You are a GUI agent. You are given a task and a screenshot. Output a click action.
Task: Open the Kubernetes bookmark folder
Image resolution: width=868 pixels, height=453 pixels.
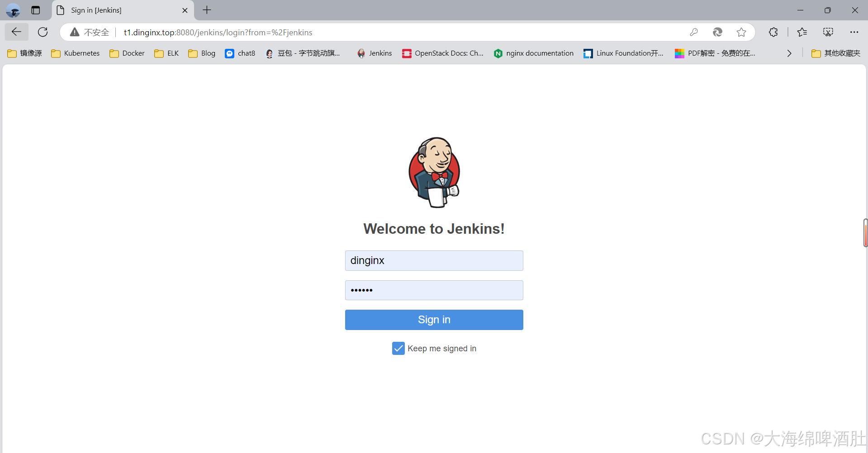click(76, 53)
